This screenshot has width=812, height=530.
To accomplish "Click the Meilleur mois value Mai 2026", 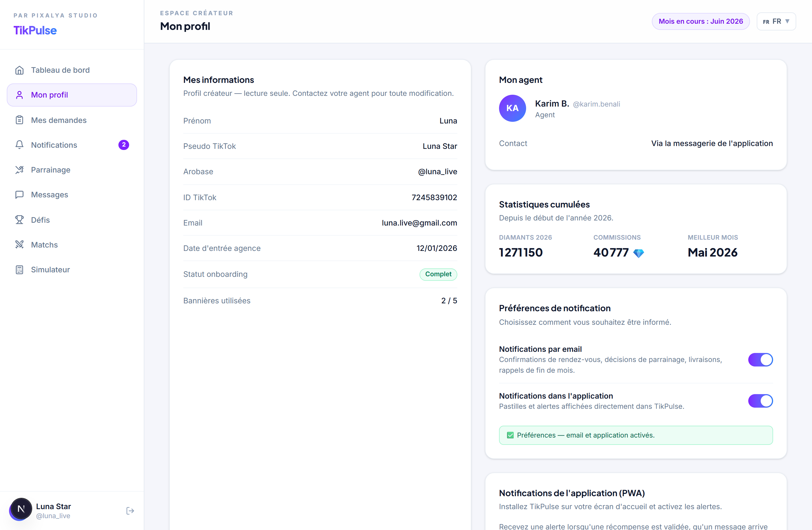I will (712, 252).
